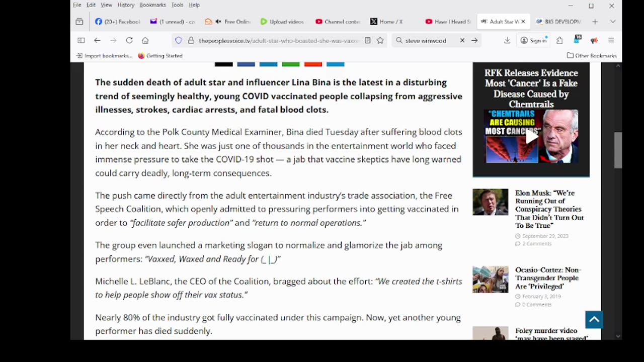Toggle Reader View in the address bar

[x=368, y=40]
